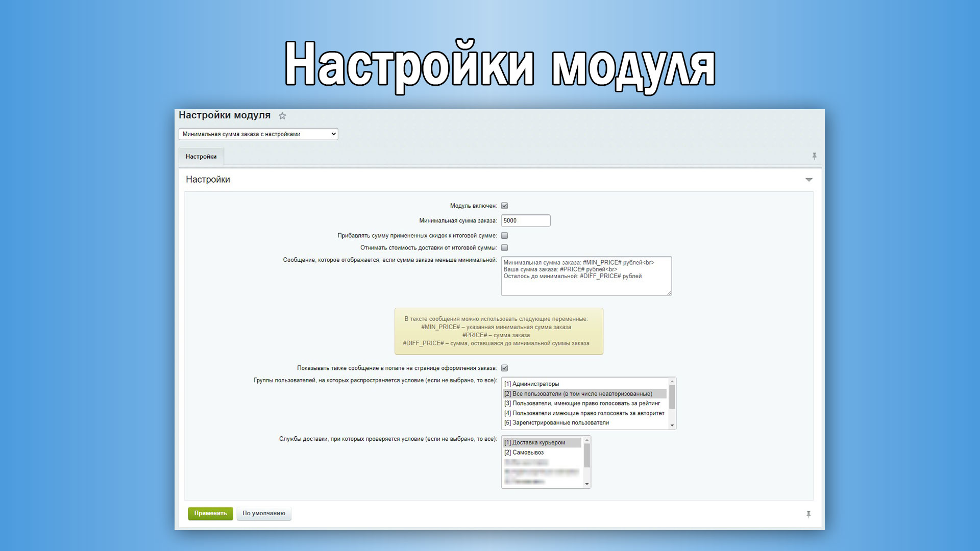The height and width of the screenshot is (551, 980).
Task: Enable adding applied discounts to total sum
Action: tap(504, 236)
